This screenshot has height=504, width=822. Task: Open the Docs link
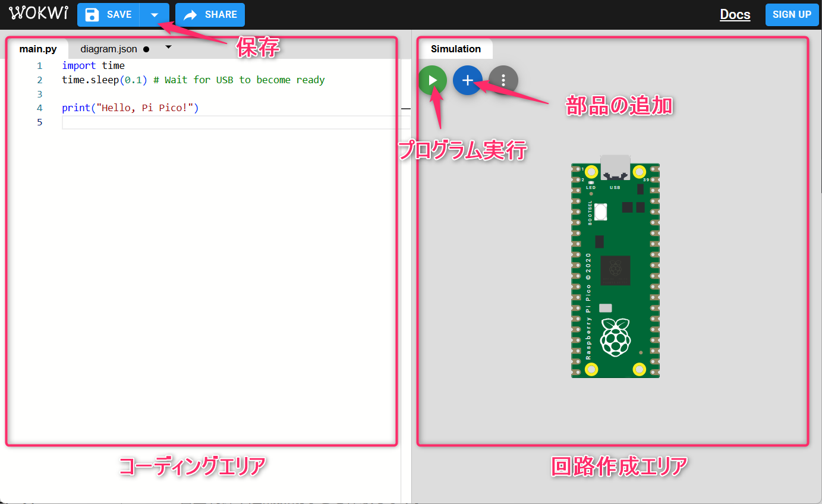point(735,14)
